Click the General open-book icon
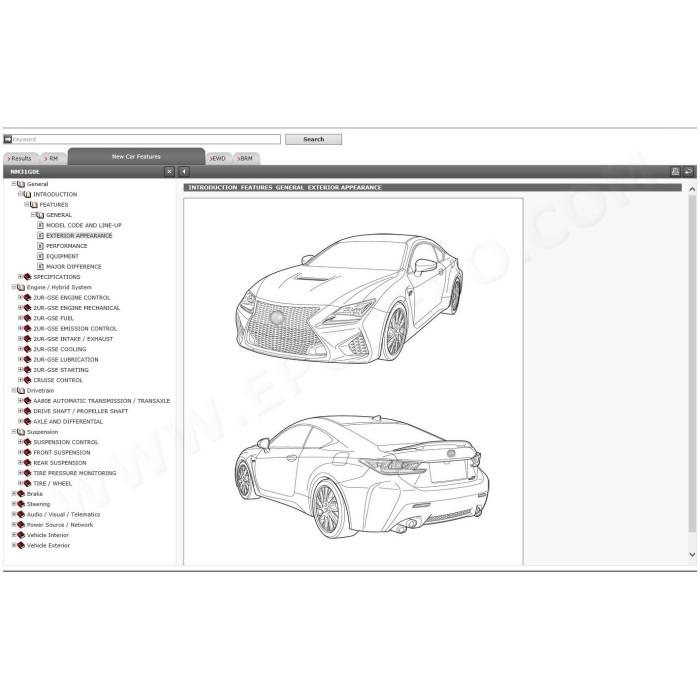 (x=21, y=184)
